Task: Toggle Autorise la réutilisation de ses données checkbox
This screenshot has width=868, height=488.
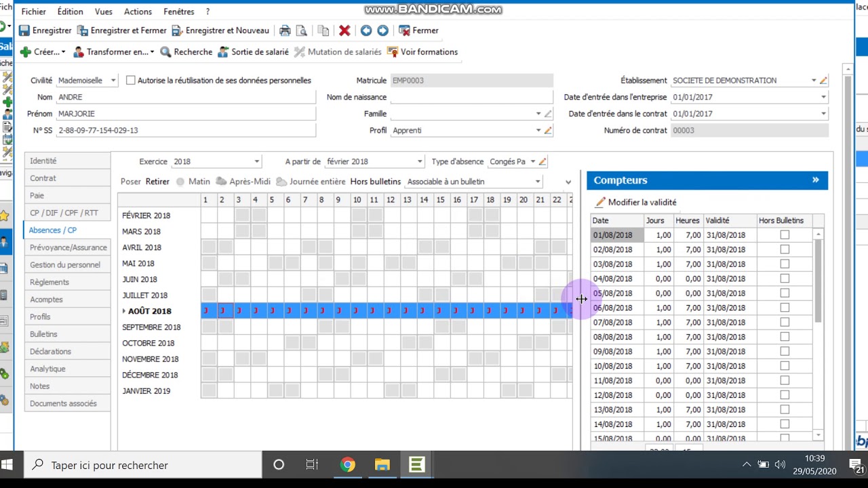Action: coord(130,80)
